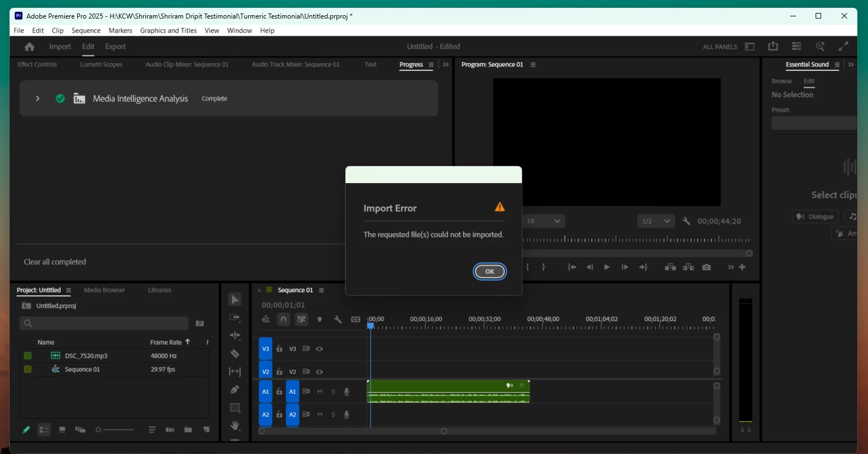The width and height of the screenshot is (868, 454).
Task: Select the Pen tool
Action: [x=235, y=390]
